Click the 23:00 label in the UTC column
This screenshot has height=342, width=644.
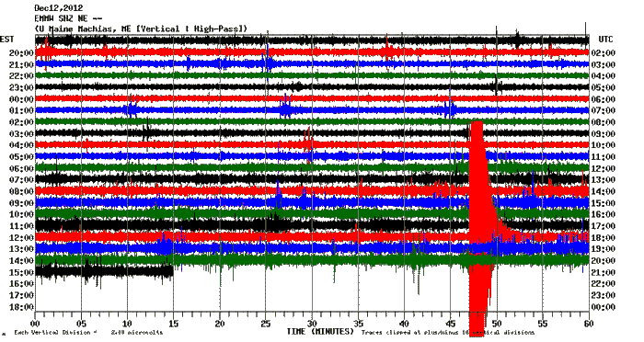point(603,295)
